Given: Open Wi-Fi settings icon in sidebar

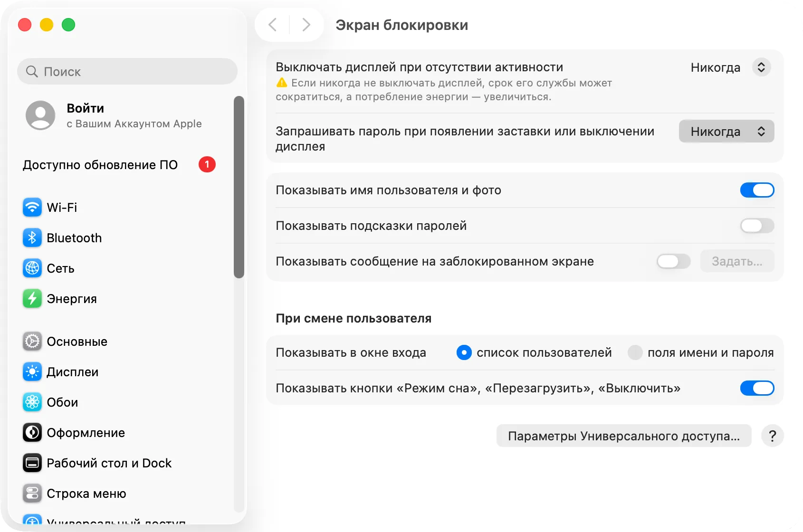Looking at the screenshot, I should pyautogui.click(x=32, y=208).
